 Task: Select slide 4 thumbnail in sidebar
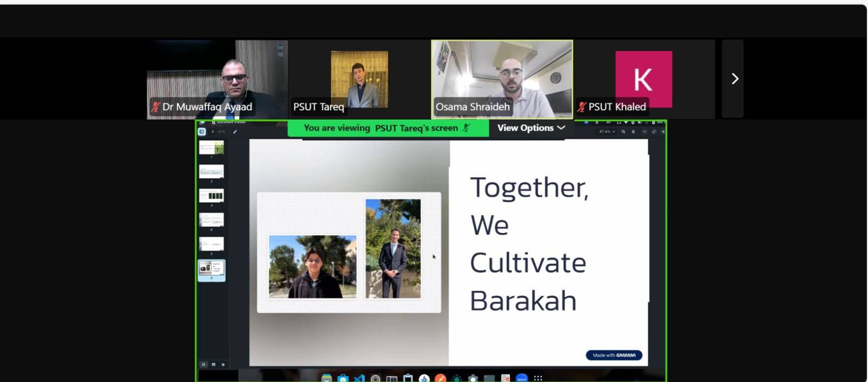point(212,219)
